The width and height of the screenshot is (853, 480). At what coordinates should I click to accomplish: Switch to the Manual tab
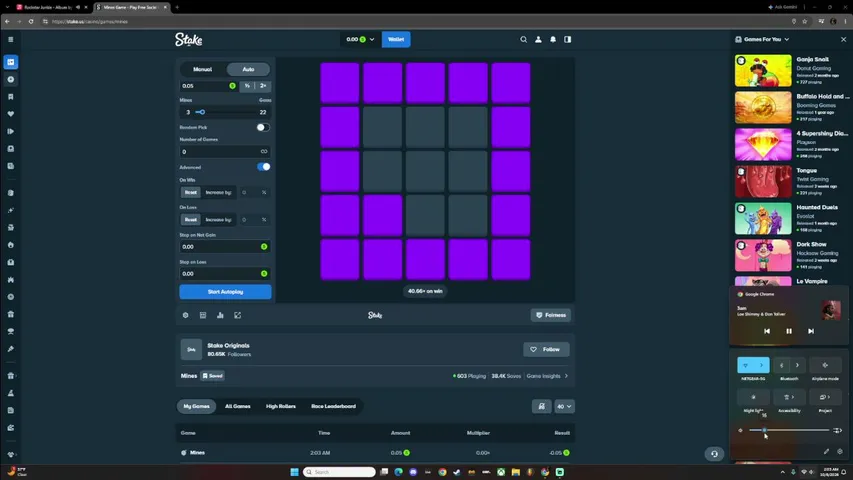[x=202, y=69]
